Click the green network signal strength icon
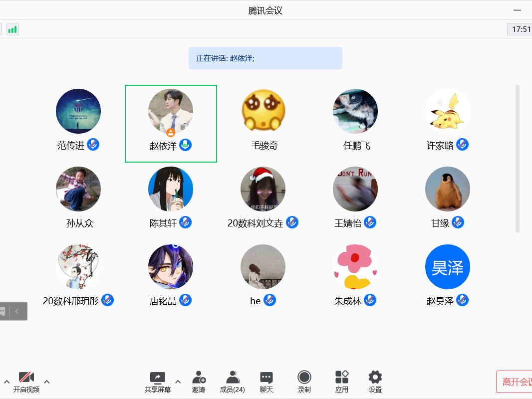The height and width of the screenshot is (399, 532). [x=12, y=29]
